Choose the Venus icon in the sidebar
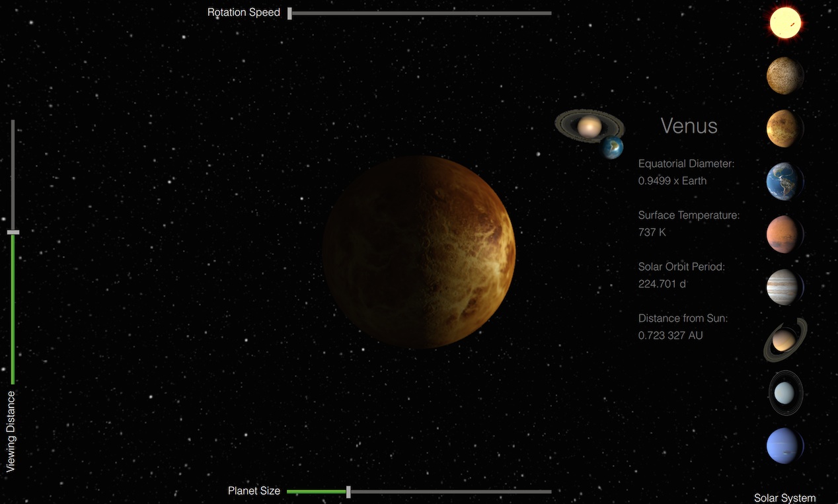 [x=785, y=128]
